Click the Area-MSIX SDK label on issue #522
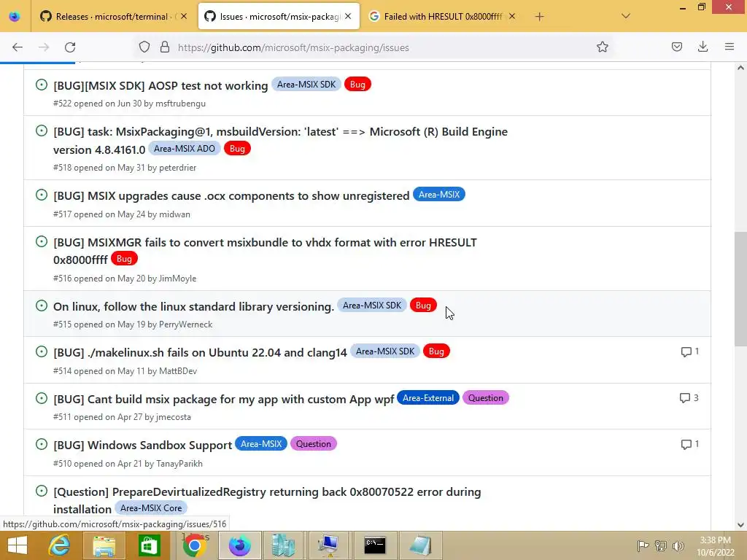 point(306,85)
